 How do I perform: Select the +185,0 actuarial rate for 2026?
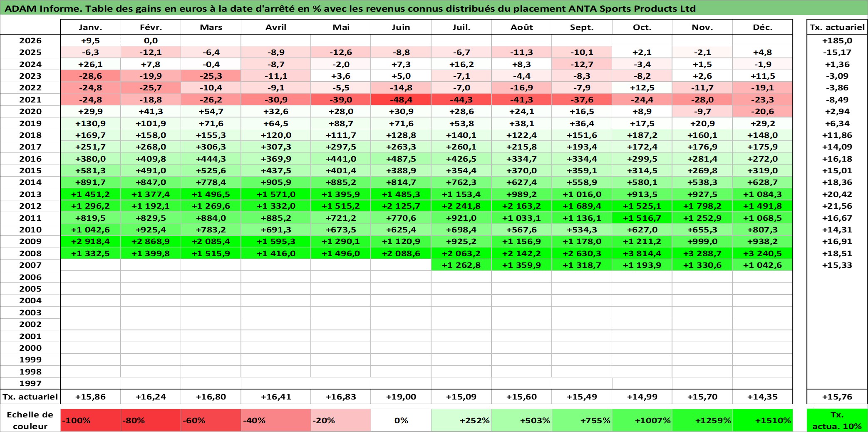pos(837,40)
